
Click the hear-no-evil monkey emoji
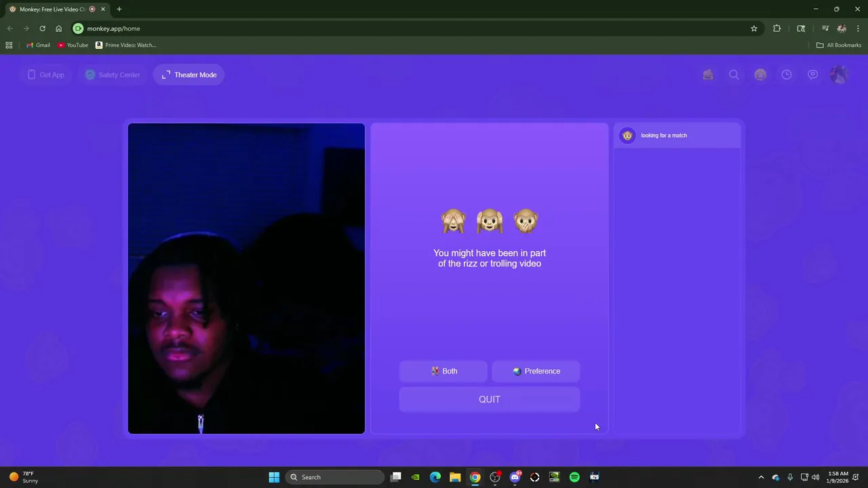pos(490,222)
